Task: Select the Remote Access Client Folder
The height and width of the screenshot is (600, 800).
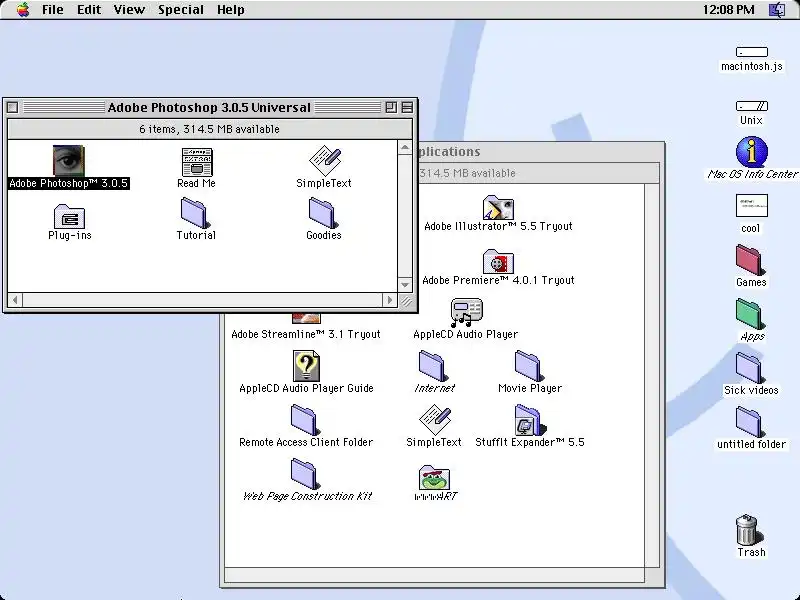Action: pos(305,420)
